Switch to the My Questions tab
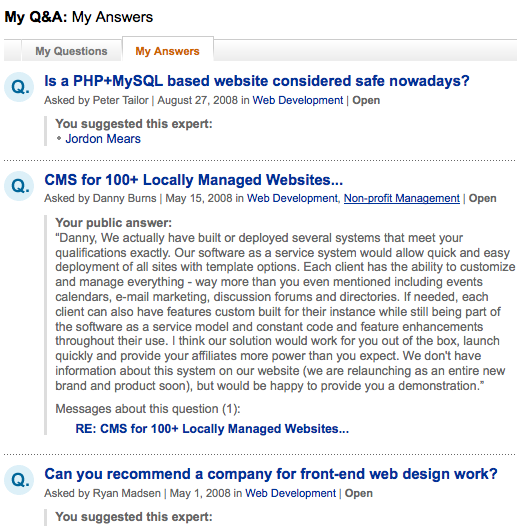 (71, 51)
